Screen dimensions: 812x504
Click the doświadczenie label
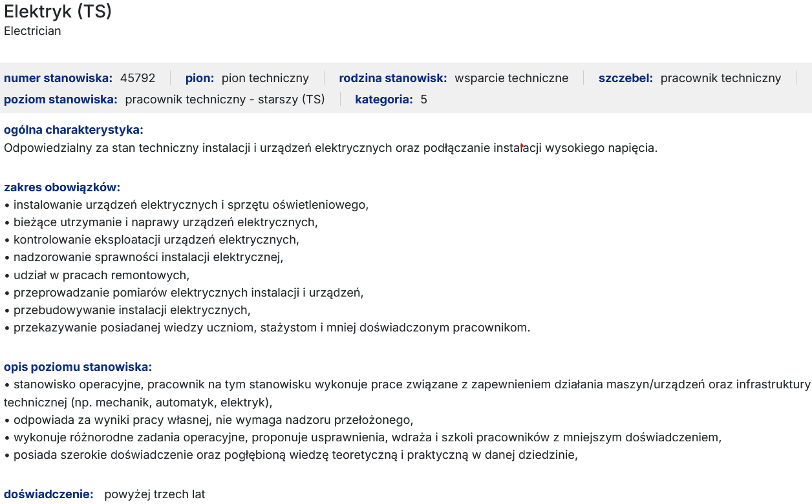coord(48,494)
